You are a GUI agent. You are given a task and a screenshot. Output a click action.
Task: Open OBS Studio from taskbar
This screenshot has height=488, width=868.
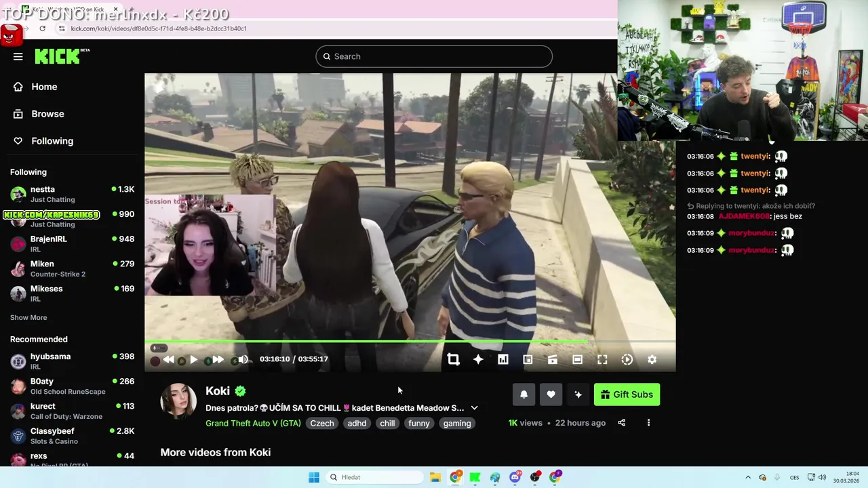click(535, 477)
